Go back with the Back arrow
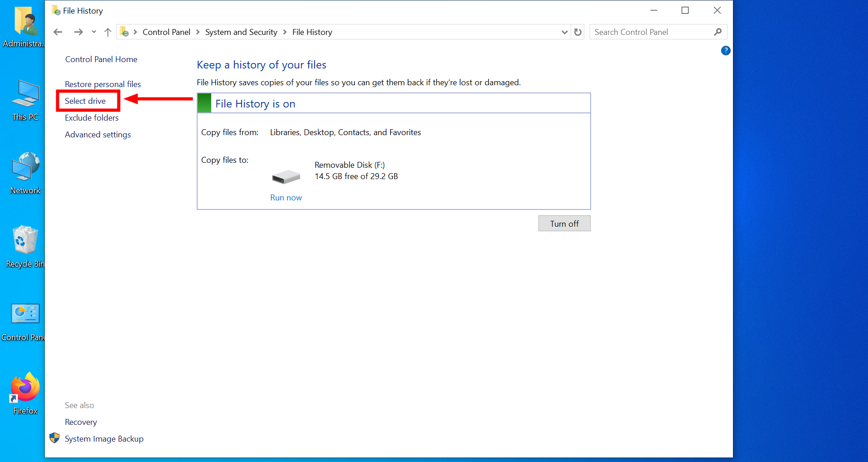This screenshot has height=462, width=868. tap(58, 32)
